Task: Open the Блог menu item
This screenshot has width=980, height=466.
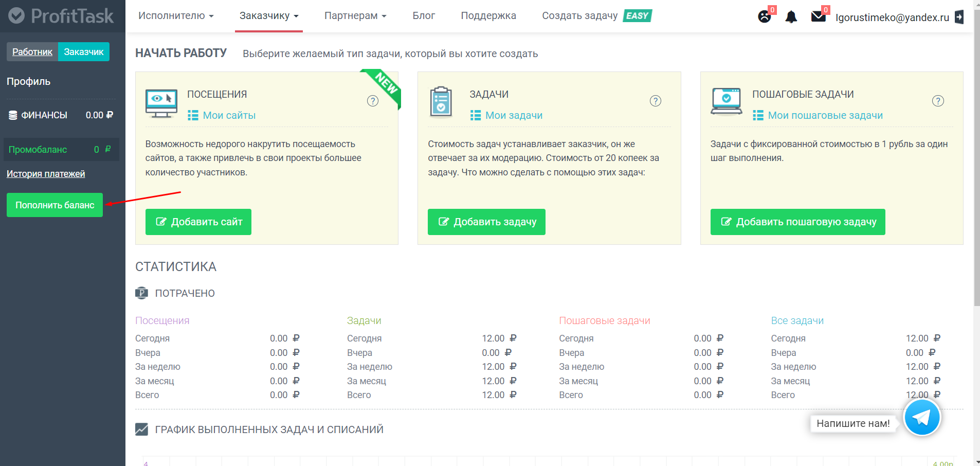Action: [424, 16]
